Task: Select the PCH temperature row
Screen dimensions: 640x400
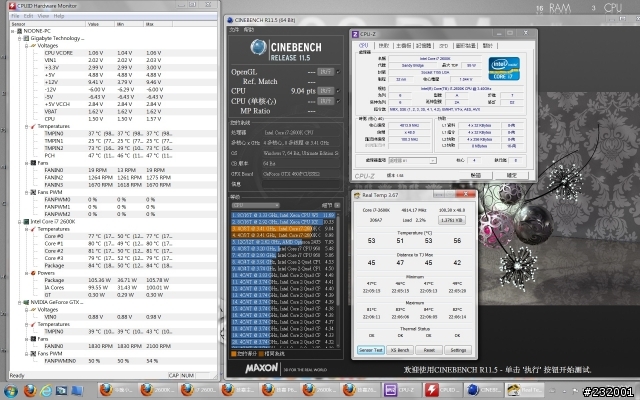Action: pos(113,156)
